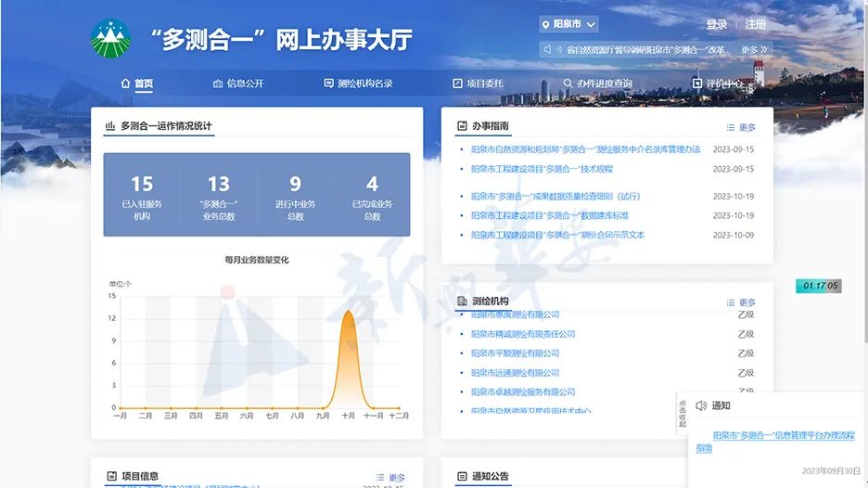Open 更多 in the 办事指南 panel
This screenshot has height=488, width=868.
[747, 127]
